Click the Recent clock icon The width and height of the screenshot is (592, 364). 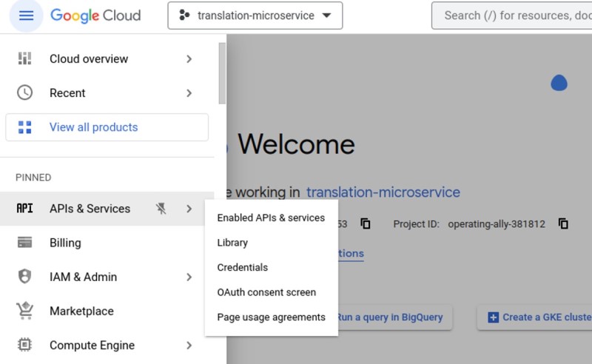coord(25,92)
